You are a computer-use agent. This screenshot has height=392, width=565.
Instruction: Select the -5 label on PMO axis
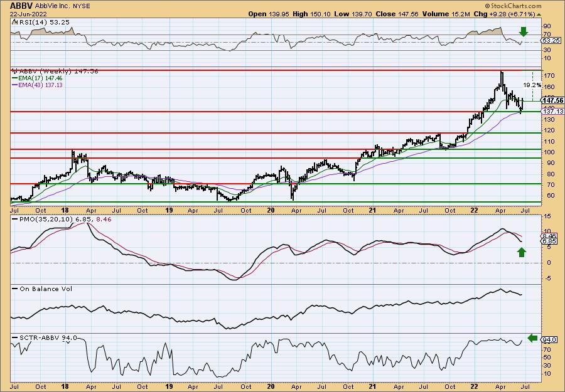pos(547,278)
